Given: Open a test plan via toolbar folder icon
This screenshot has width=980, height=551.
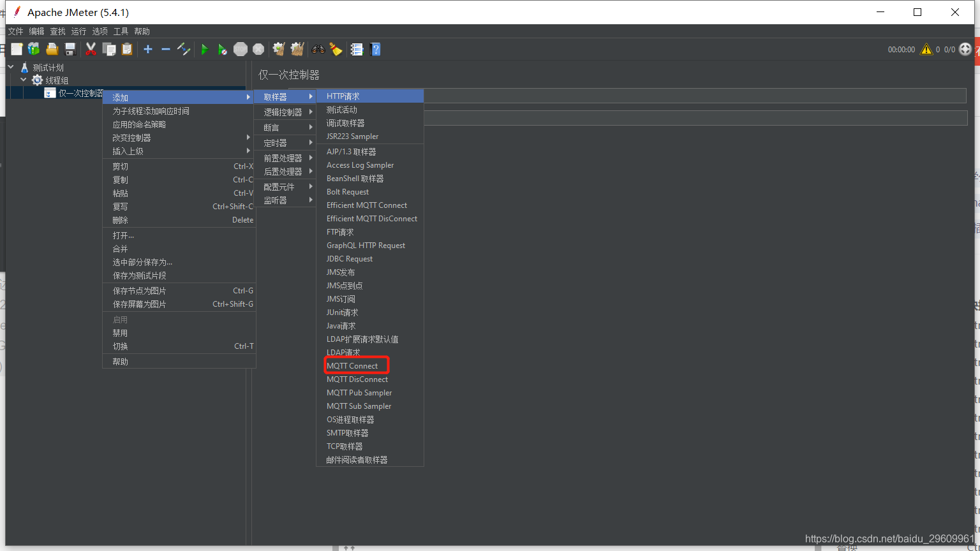Looking at the screenshot, I should (52, 49).
